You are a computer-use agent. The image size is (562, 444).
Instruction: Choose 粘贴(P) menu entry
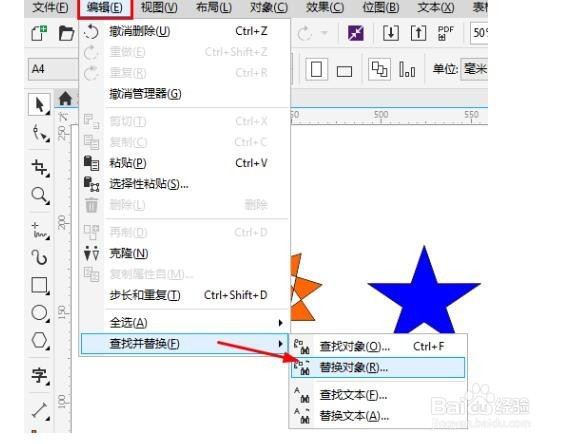pyautogui.click(x=185, y=163)
